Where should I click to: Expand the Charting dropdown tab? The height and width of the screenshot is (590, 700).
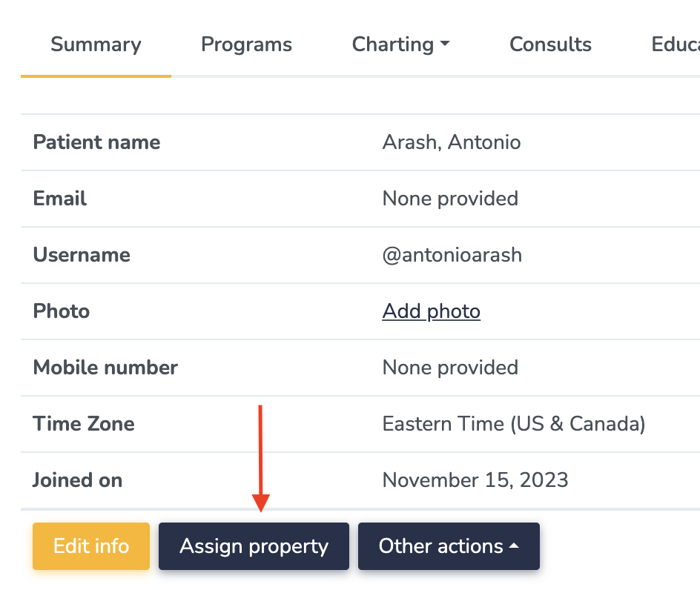[400, 44]
